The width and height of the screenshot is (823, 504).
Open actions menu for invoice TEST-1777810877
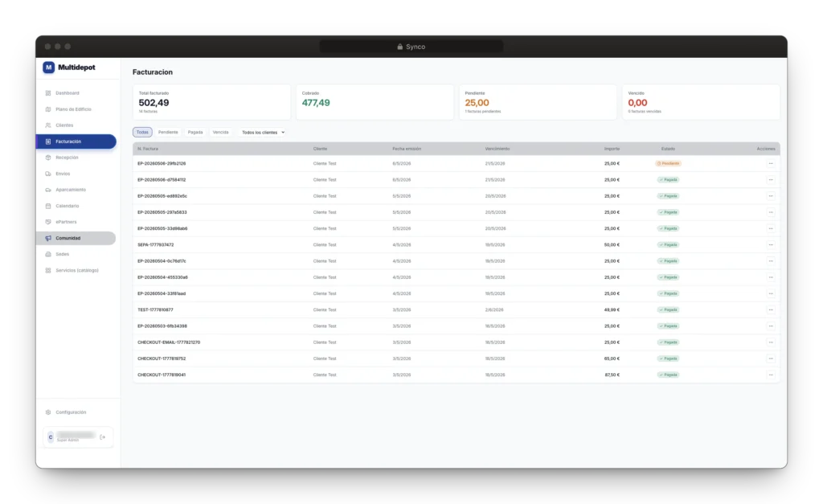(771, 309)
